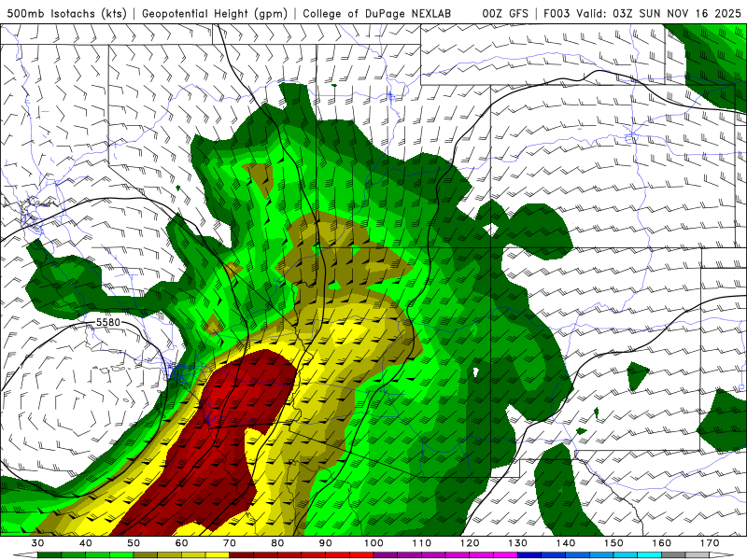Click the '140' legend value
This screenshot has height=560, width=747.
(x=566, y=543)
